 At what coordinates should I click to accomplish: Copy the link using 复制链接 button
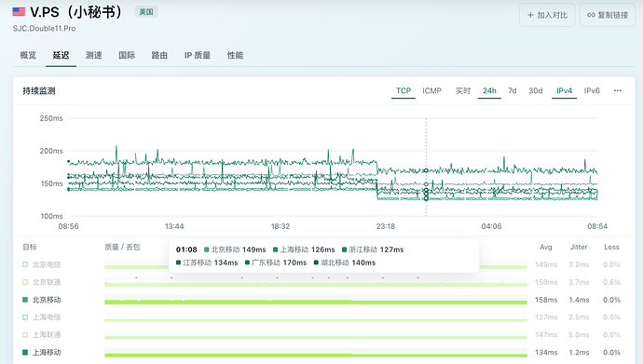[608, 15]
